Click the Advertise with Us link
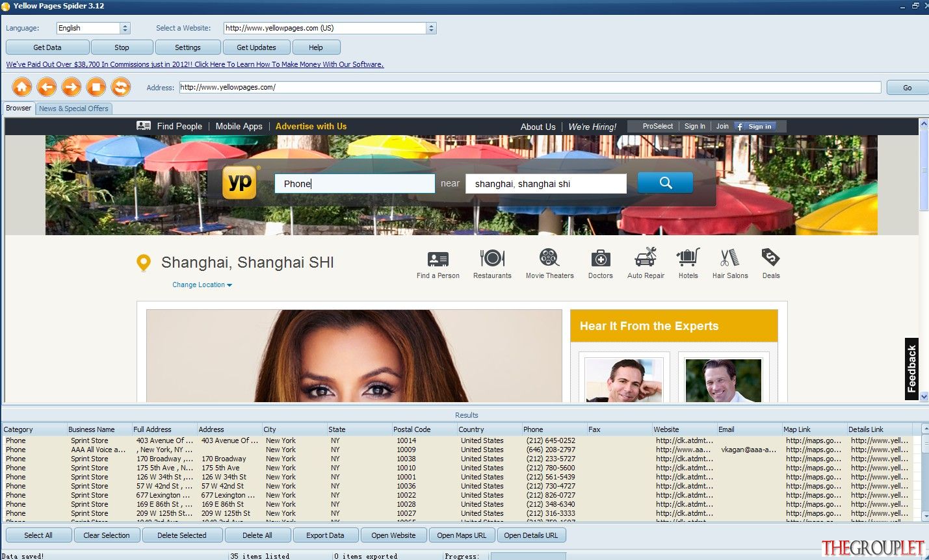This screenshot has height=560, width=929. coord(311,126)
